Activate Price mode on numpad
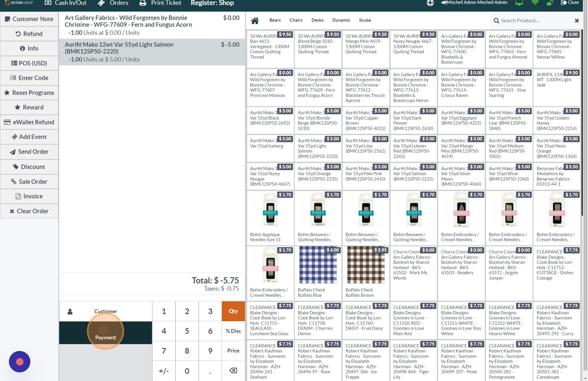The image size is (588, 381). (233, 351)
